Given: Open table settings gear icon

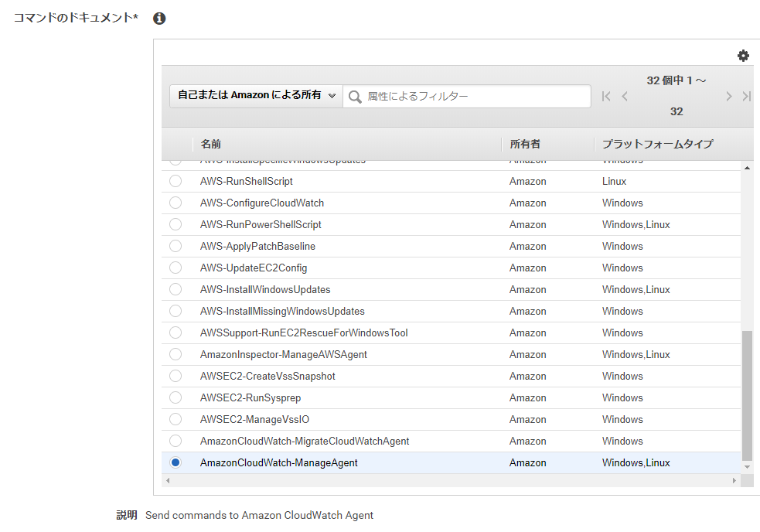Looking at the screenshot, I should click(x=743, y=56).
